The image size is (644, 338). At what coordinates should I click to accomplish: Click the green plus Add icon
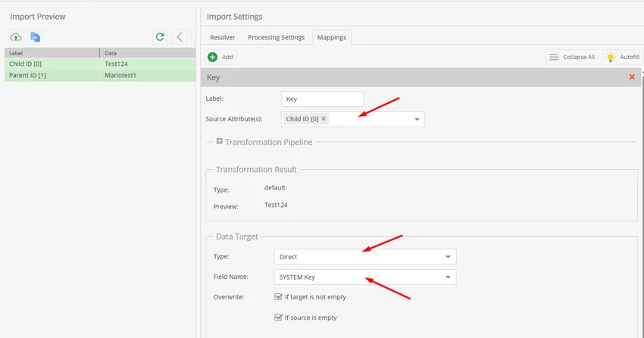[x=212, y=57]
